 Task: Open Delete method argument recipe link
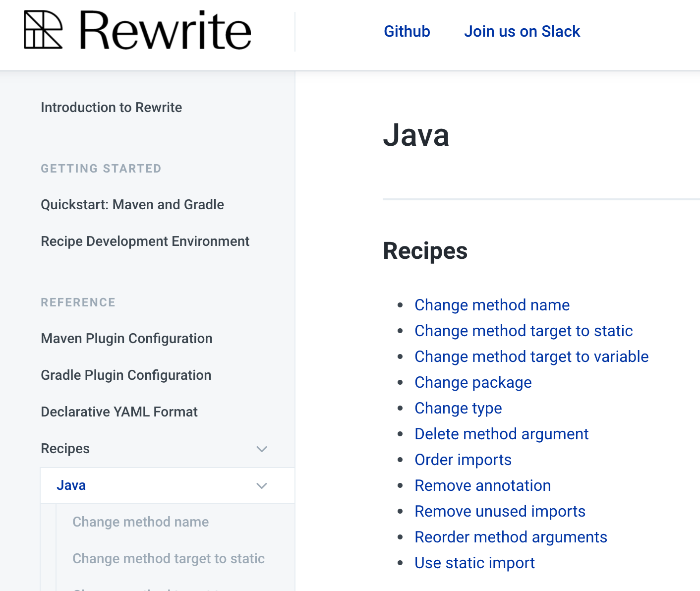502,434
